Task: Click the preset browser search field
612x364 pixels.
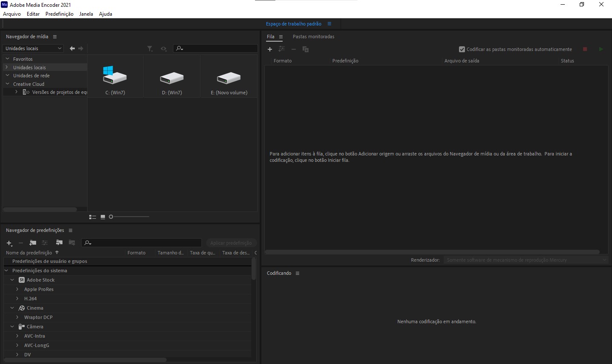Action: click(x=142, y=243)
